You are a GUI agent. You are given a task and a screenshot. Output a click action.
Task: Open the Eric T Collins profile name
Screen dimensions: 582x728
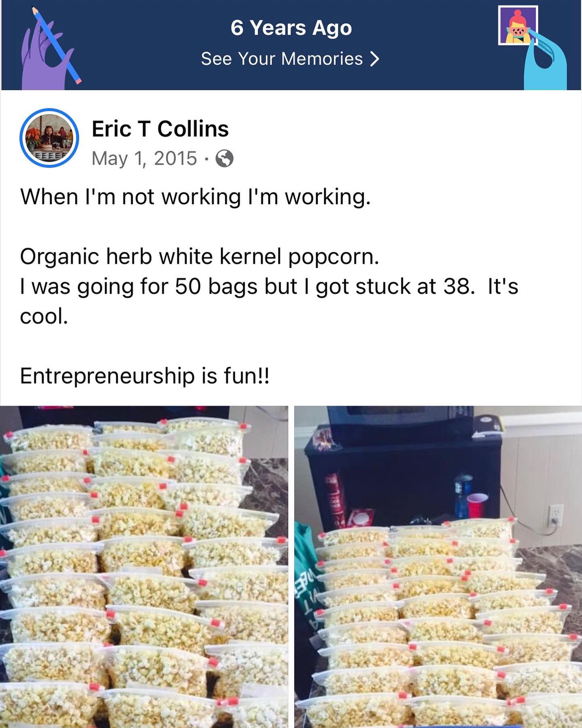click(x=160, y=129)
